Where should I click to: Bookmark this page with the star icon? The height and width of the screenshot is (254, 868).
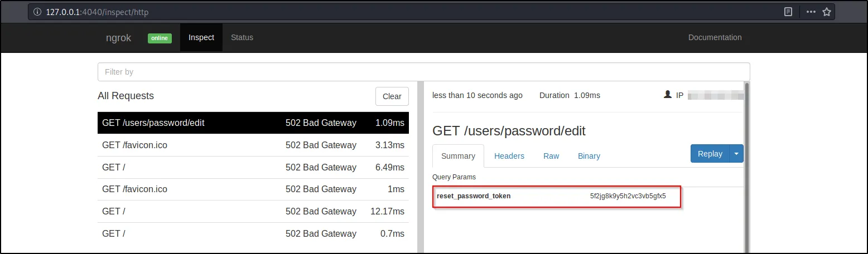tap(826, 12)
